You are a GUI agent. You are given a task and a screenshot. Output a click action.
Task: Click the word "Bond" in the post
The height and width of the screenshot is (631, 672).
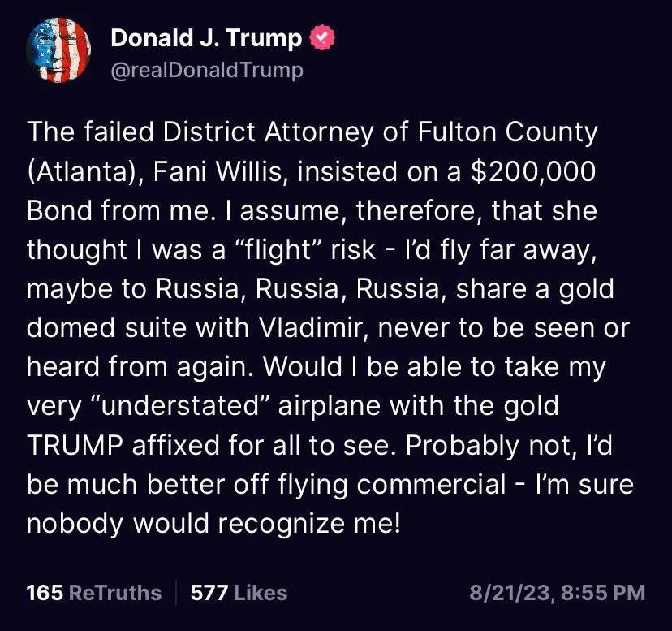click(x=59, y=211)
